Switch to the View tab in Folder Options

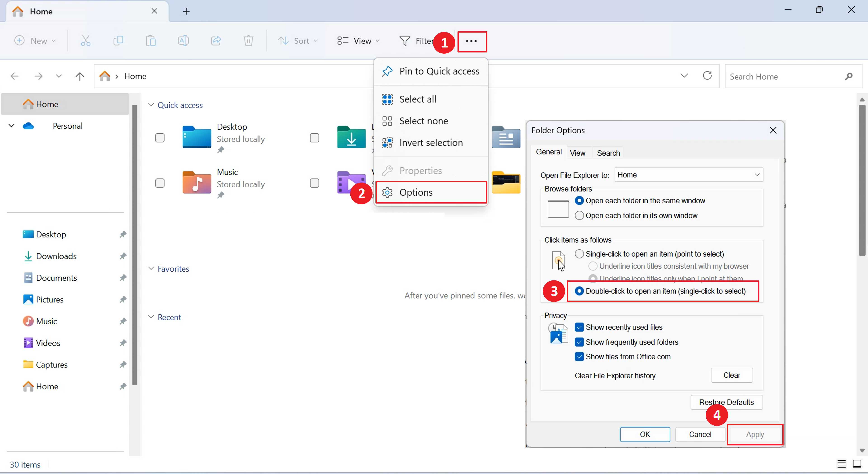click(x=578, y=153)
